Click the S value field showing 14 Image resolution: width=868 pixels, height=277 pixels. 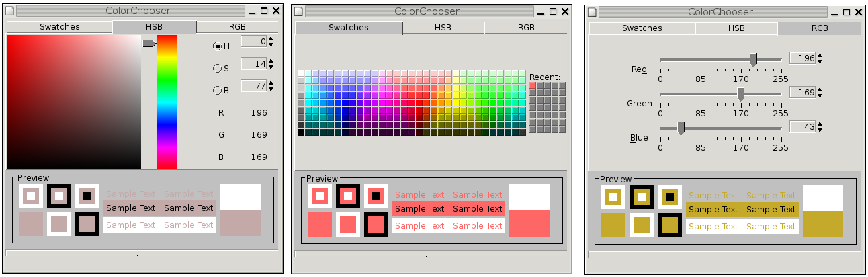pyautogui.click(x=254, y=64)
